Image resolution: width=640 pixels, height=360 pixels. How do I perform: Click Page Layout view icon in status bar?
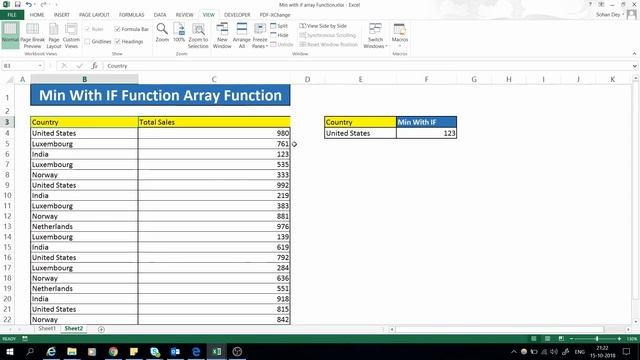(547, 339)
